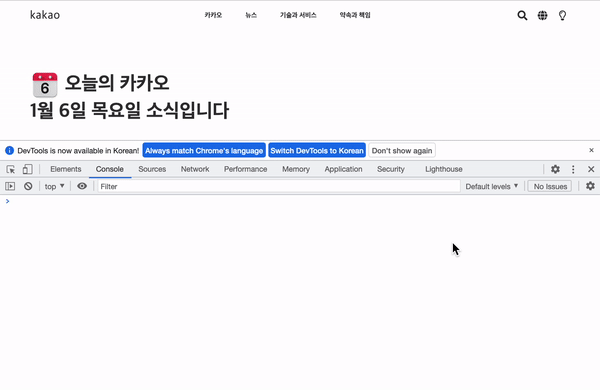
Task: Click '1월 6일 목요일 소식입니다' heading text
Action: [129, 110]
